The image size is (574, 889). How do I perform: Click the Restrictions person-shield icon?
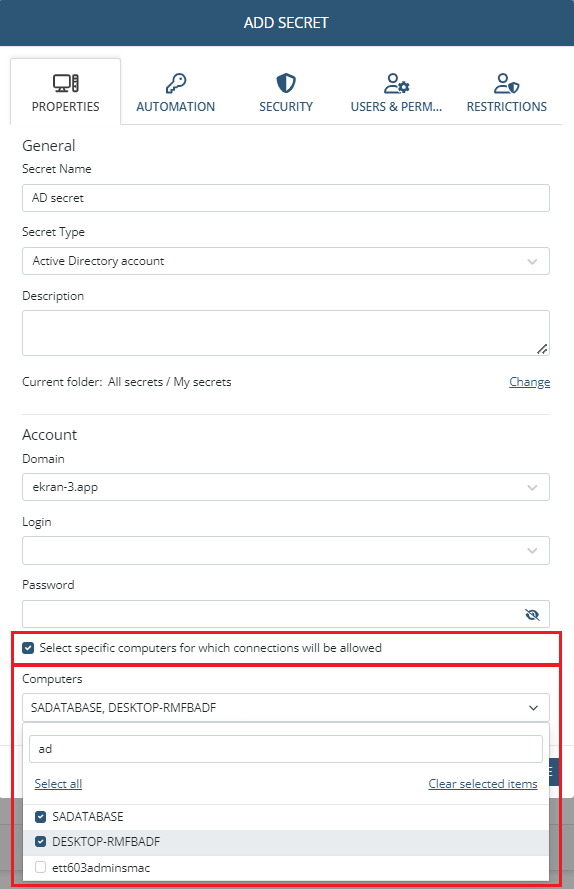(507, 83)
